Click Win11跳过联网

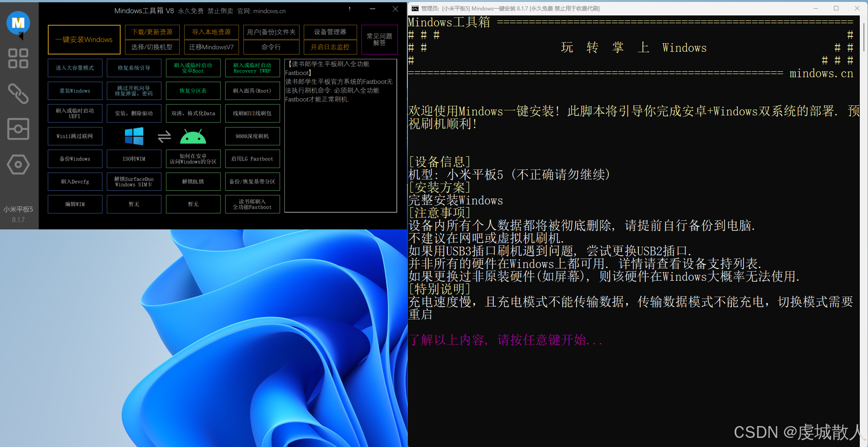point(75,136)
